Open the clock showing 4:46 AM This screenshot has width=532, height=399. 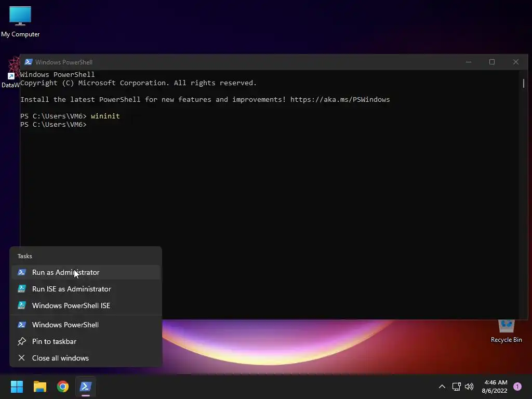coord(495,387)
